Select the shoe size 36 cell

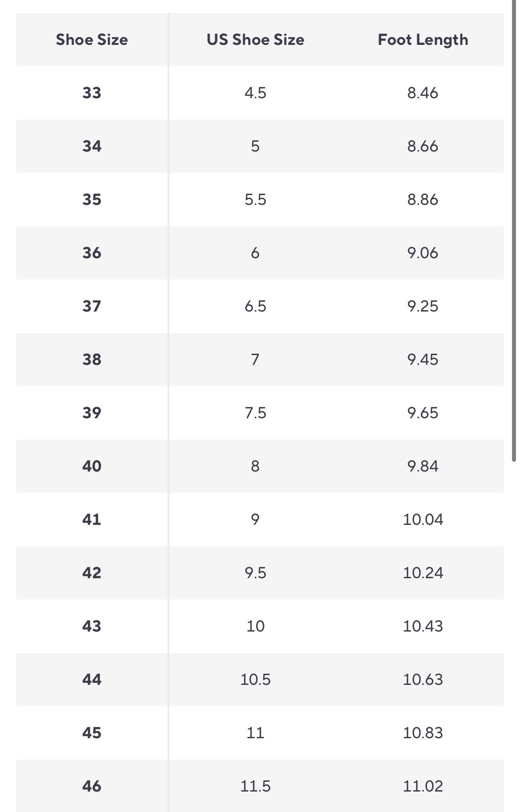click(x=92, y=253)
